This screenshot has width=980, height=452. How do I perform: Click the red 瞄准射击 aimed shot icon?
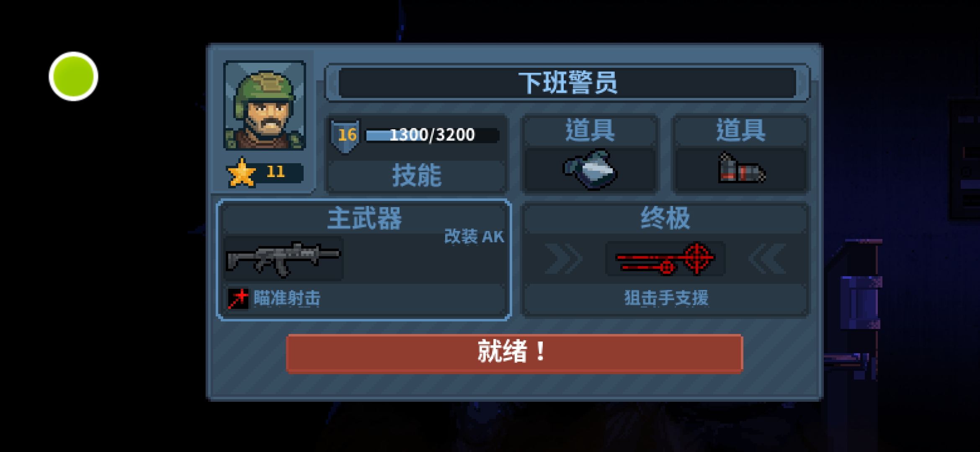tap(238, 298)
